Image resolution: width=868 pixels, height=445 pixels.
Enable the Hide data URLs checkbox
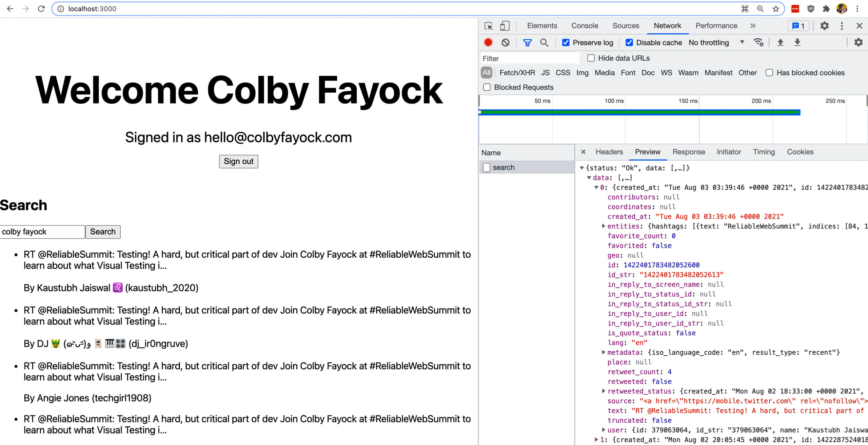pos(591,58)
